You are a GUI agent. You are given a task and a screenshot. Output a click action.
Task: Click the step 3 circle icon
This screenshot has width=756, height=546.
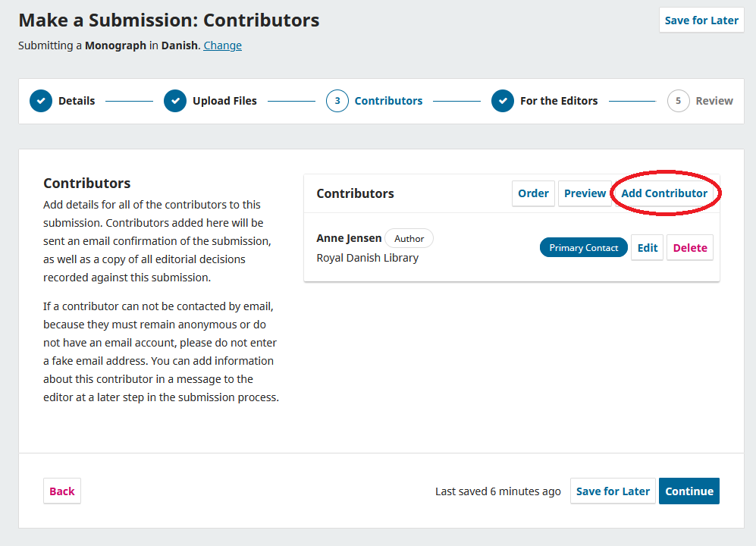click(337, 101)
